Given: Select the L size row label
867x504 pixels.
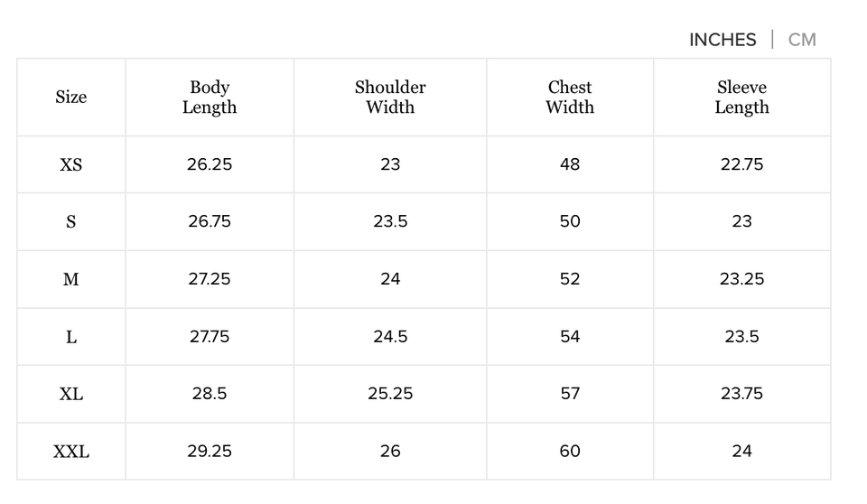Looking at the screenshot, I should click(71, 337).
